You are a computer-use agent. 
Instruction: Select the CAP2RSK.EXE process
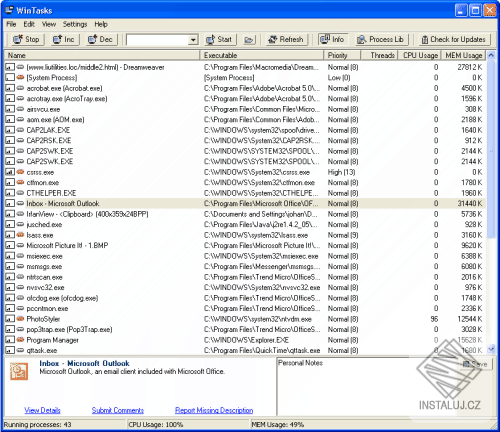point(245,141)
